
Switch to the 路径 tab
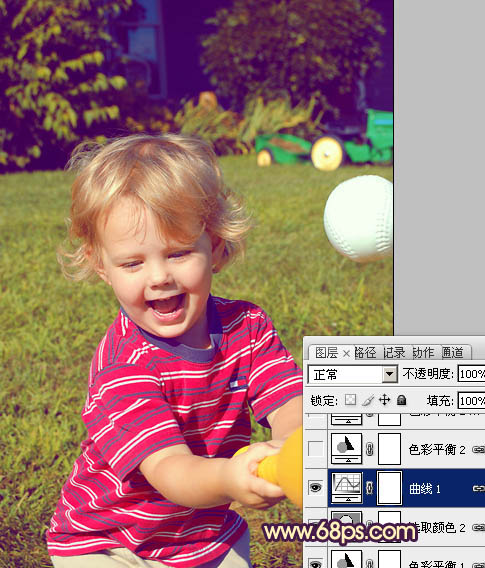click(365, 352)
